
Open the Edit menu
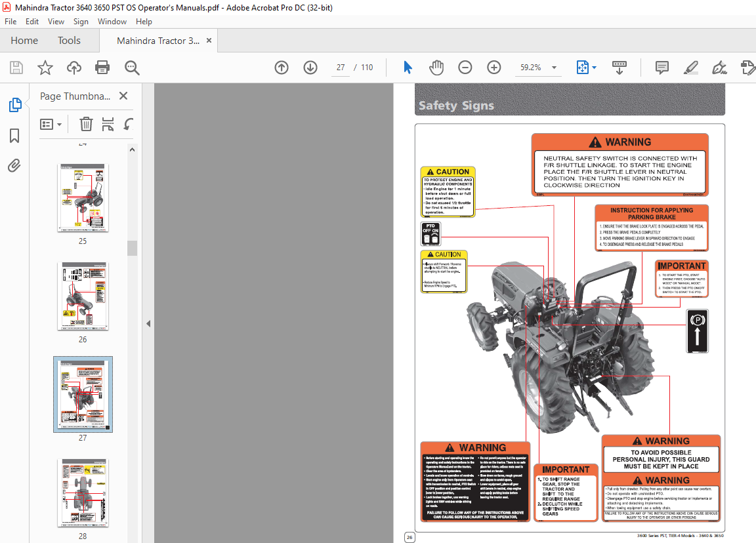tap(31, 21)
